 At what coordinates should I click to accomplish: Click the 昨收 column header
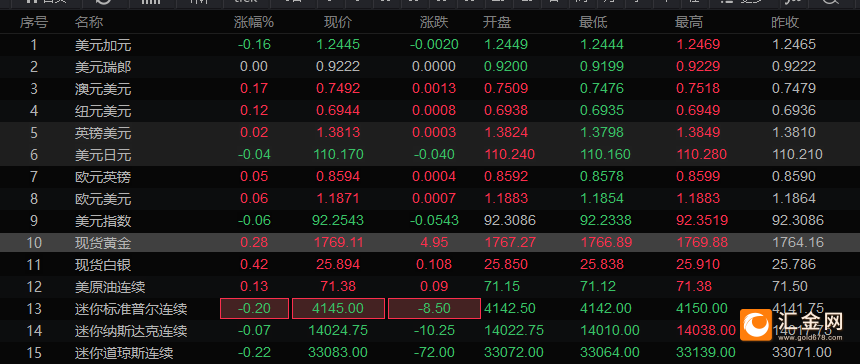(785, 22)
